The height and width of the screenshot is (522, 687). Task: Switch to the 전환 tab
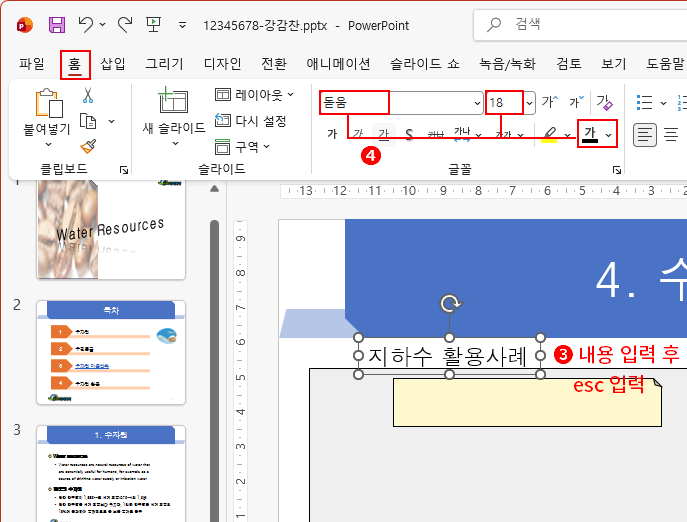(274, 64)
